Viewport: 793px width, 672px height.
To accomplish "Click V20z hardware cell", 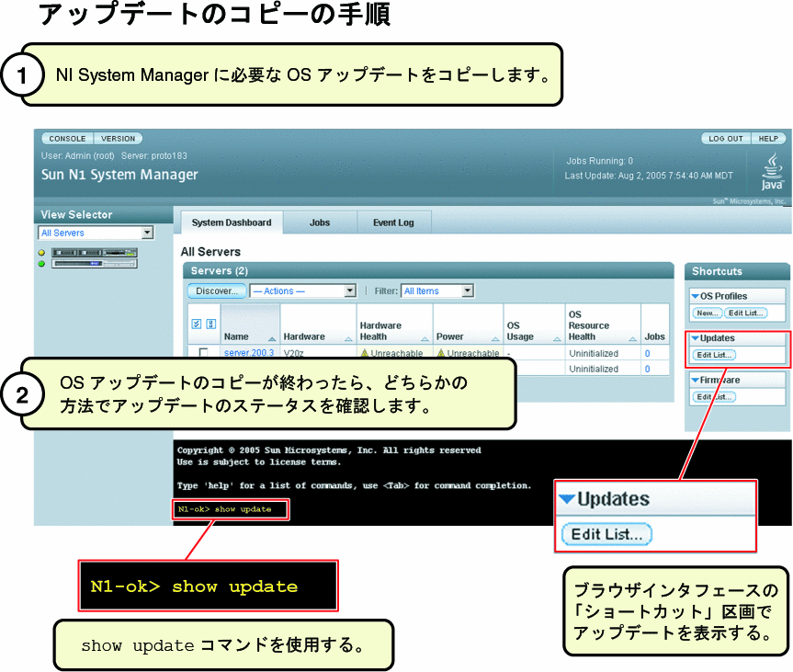I will click(293, 353).
